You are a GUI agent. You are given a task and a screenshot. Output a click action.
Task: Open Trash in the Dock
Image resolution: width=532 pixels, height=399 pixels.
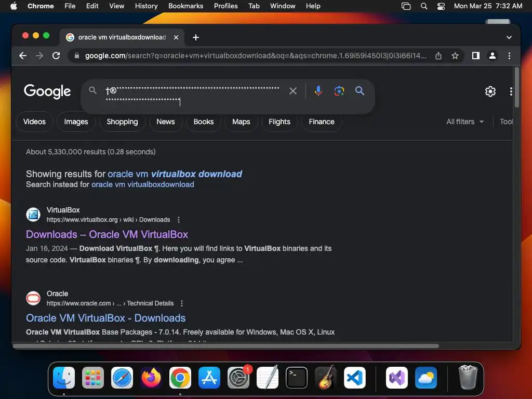[468, 377]
